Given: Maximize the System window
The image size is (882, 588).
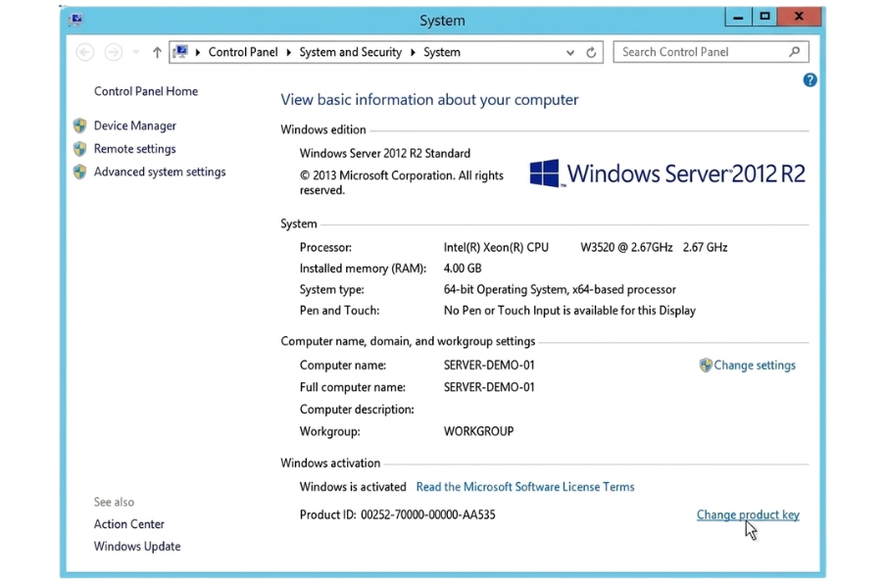Looking at the screenshot, I should click(764, 17).
